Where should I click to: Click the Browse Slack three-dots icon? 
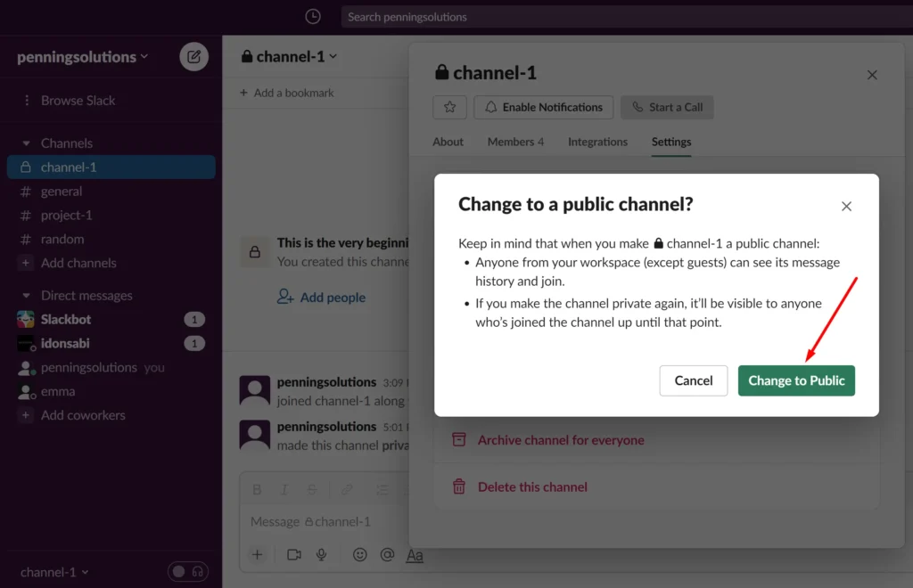click(26, 100)
